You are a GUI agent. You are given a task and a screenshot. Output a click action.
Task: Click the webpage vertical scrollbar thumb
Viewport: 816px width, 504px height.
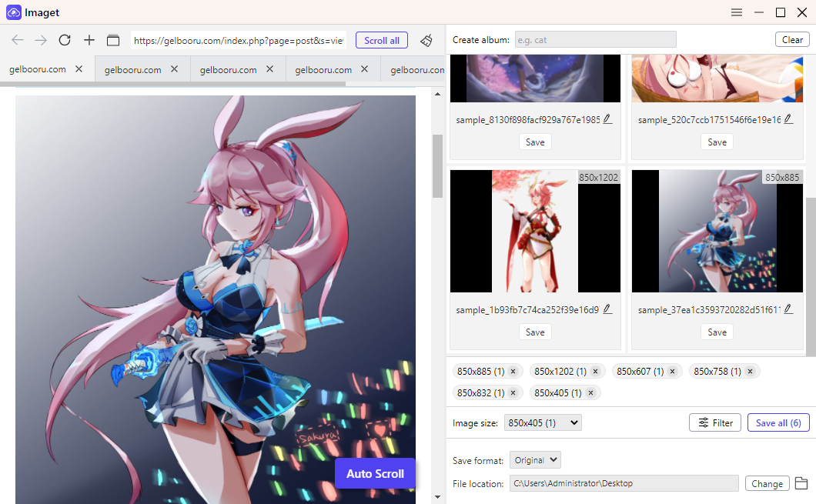pyautogui.click(x=437, y=166)
